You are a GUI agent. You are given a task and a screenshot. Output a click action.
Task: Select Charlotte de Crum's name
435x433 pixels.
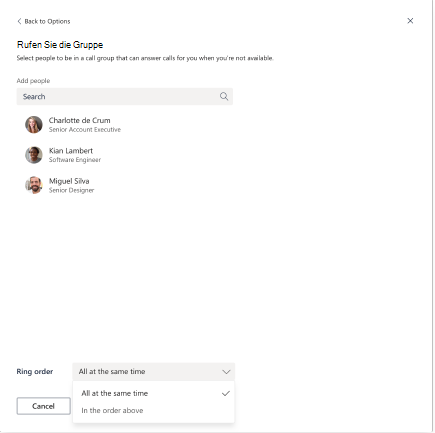[x=79, y=120]
